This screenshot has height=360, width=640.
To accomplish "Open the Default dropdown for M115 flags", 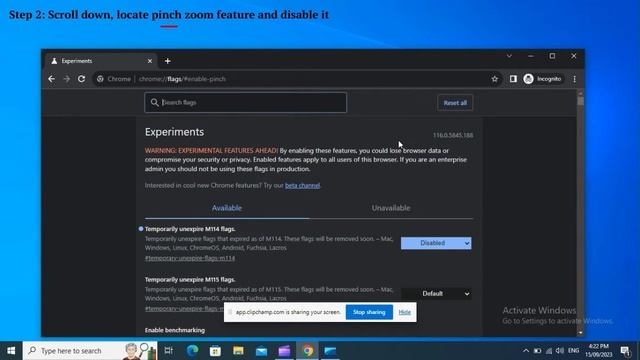I will click(436, 293).
